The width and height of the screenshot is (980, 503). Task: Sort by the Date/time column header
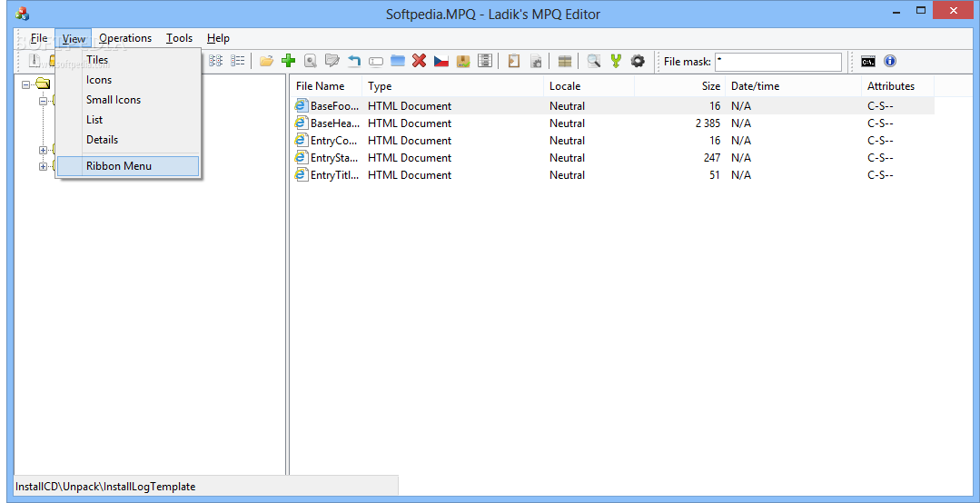click(794, 86)
